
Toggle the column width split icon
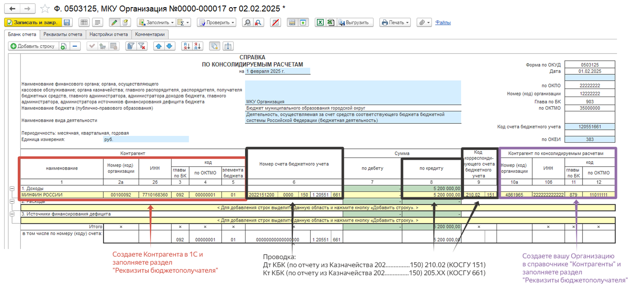tap(228, 46)
